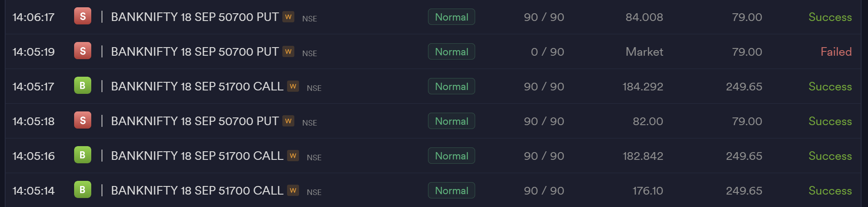Click the Normal tag on the 14:05:14 order
Screen dimensions: 868x207
[452, 191]
